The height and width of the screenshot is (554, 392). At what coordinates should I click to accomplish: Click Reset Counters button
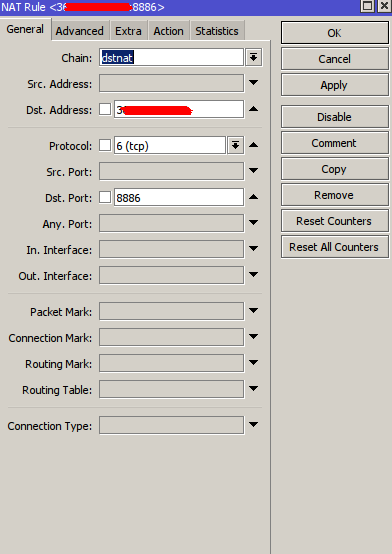(x=335, y=221)
